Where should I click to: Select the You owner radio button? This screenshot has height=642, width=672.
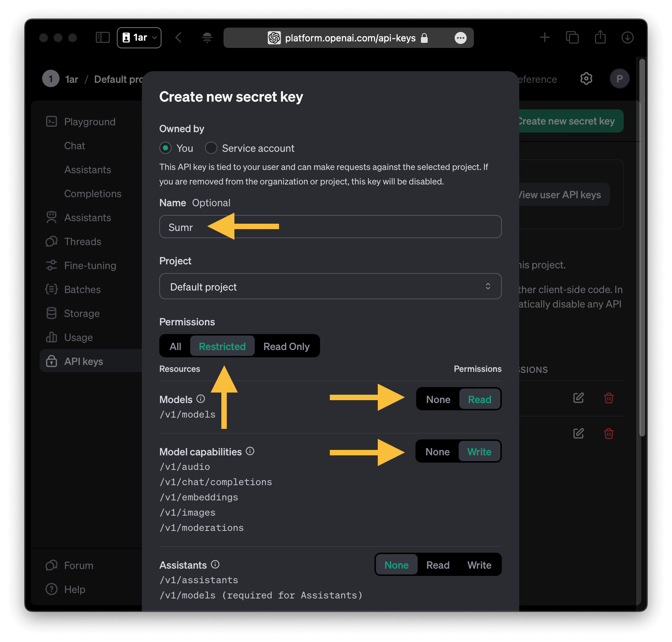165,148
